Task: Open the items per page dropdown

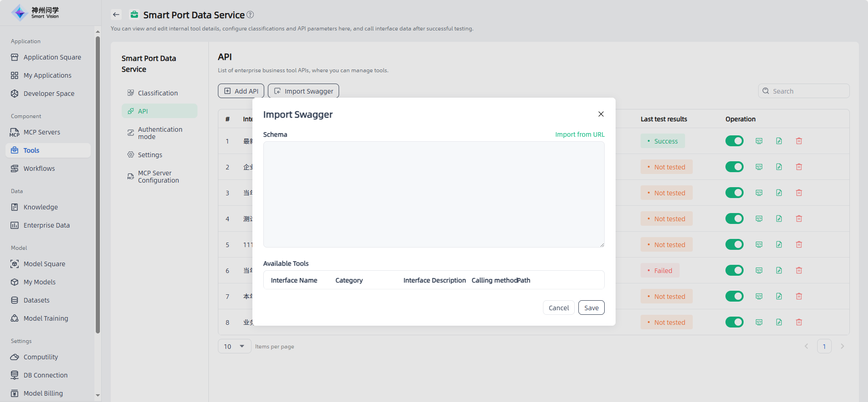Action: [x=234, y=346]
